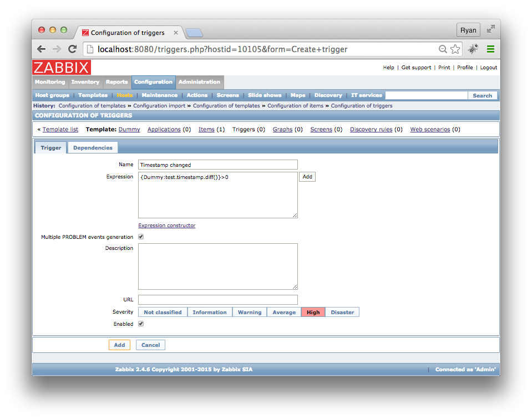This screenshot has height=420, width=532.
Task: Select Not classified severity
Action: click(163, 312)
